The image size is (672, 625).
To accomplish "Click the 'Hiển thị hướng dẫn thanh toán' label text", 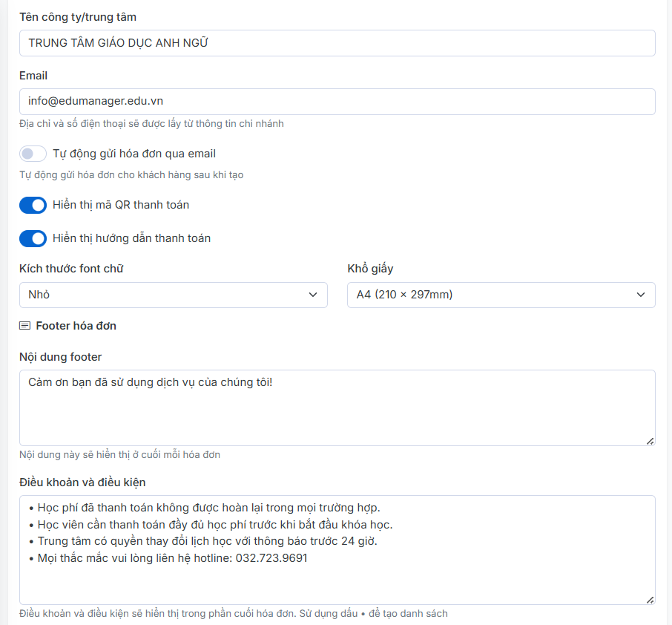I will [x=132, y=238].
